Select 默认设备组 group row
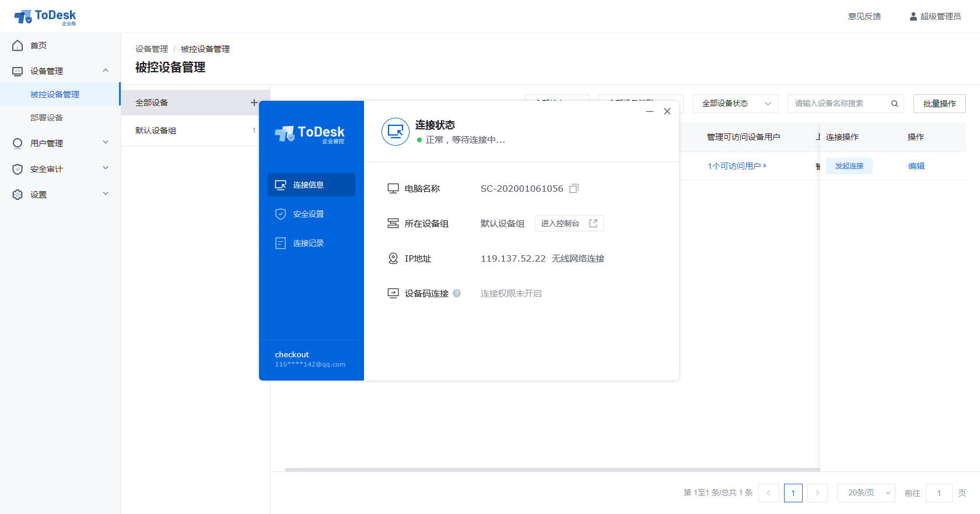This screenshot has width=980, height=514. (195, 131)
